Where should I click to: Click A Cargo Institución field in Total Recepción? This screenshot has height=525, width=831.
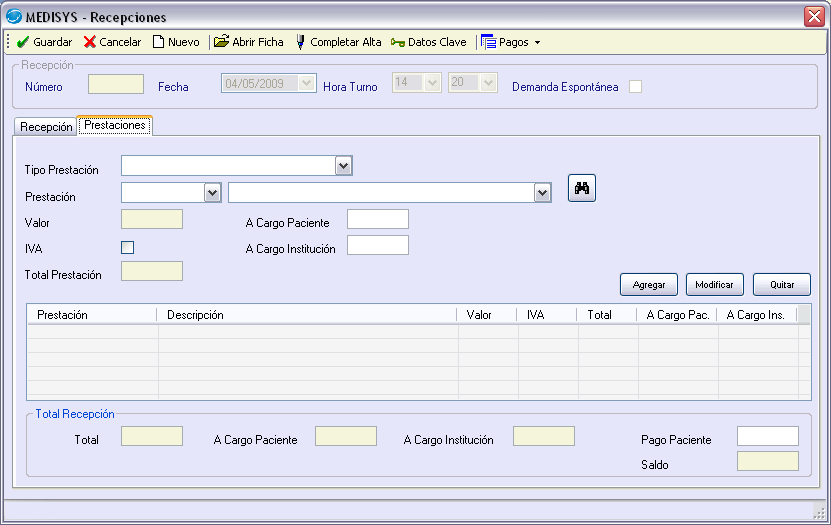544,436
